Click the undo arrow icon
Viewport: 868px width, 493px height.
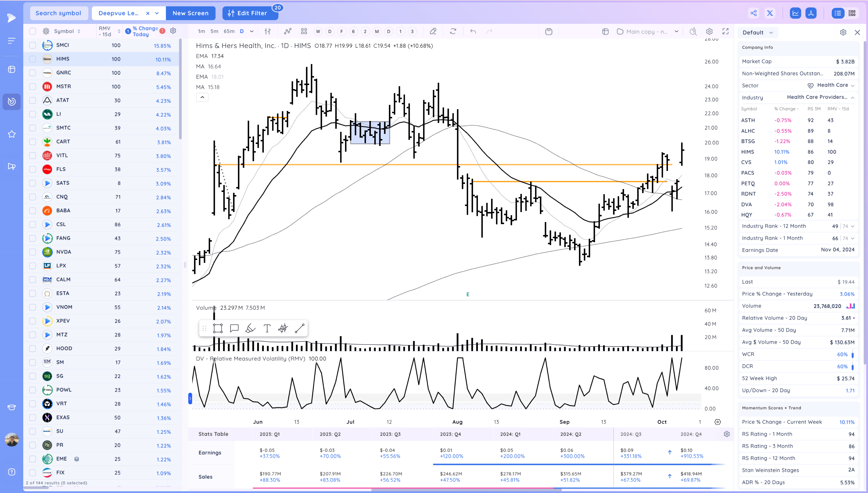[473, 31]
